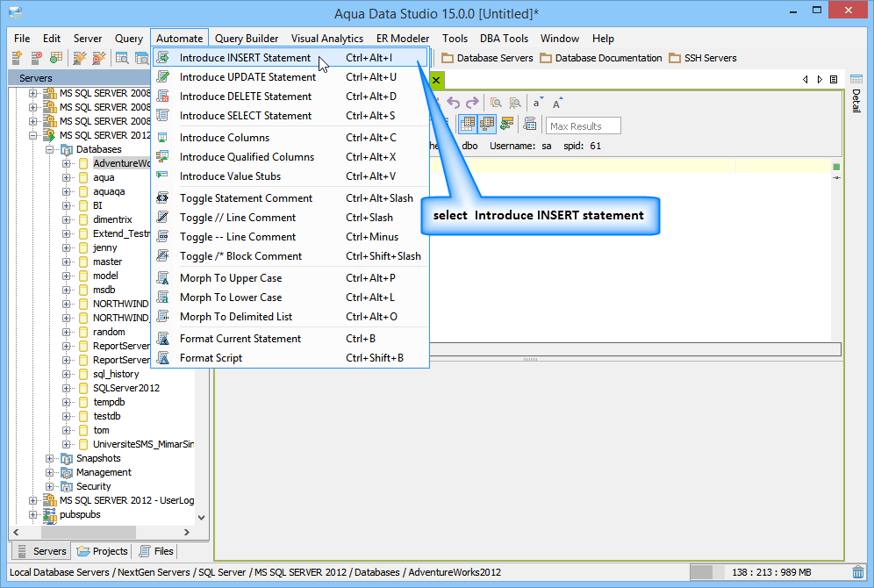Switch to the Servers bottom tab
This screenshot has width=874, height=588.
click(42, 551)
